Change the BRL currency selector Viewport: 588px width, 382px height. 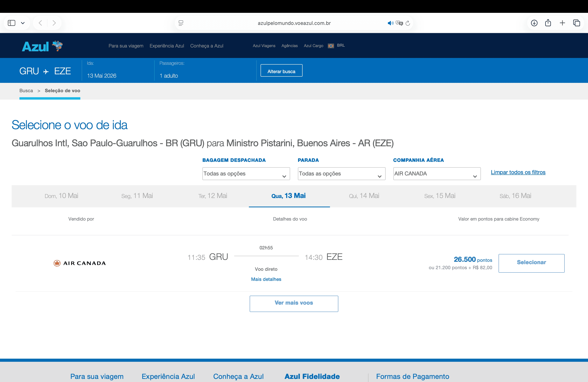[x=341, y=45]
